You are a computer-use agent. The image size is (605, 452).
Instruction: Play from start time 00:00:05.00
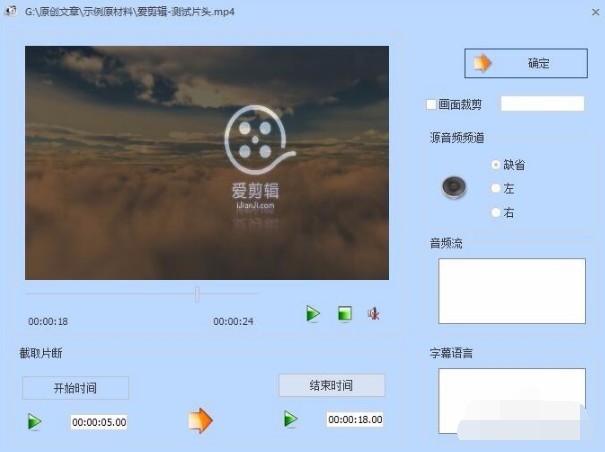click(x=34, y=422)
